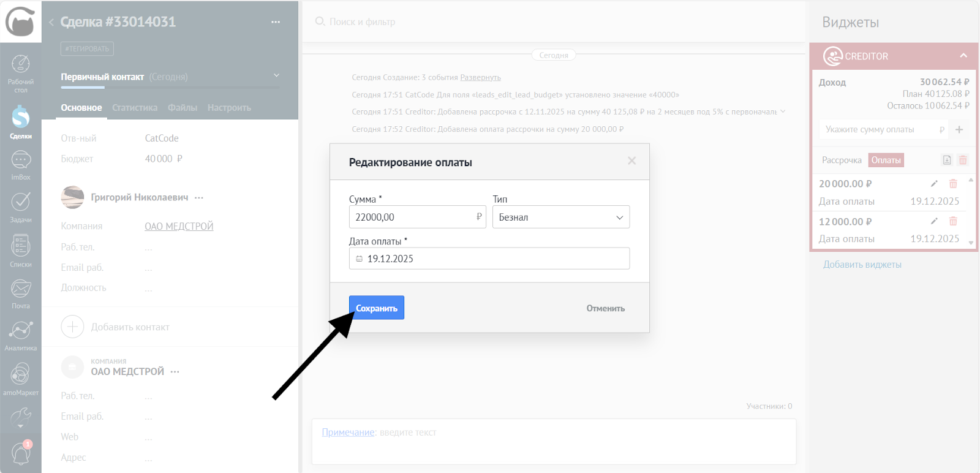Click the Добавить виджеты link
980x473 pixels.
[862, 265]
